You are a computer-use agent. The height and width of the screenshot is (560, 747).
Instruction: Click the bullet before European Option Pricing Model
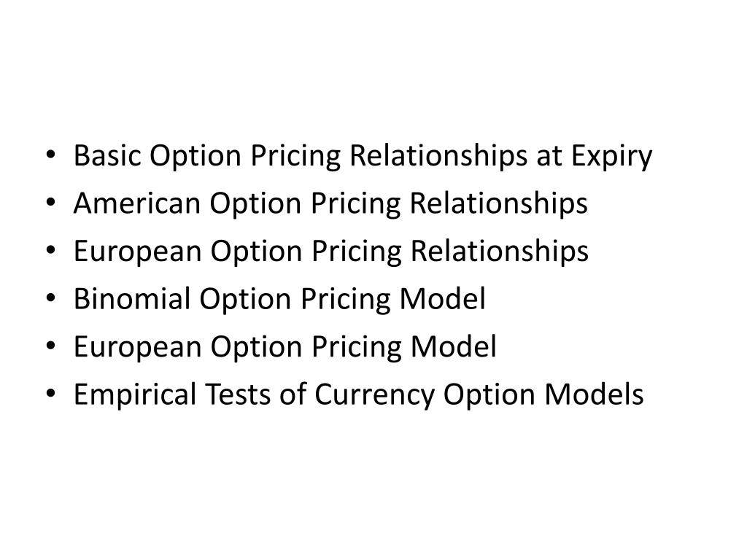tap(50, 346)
